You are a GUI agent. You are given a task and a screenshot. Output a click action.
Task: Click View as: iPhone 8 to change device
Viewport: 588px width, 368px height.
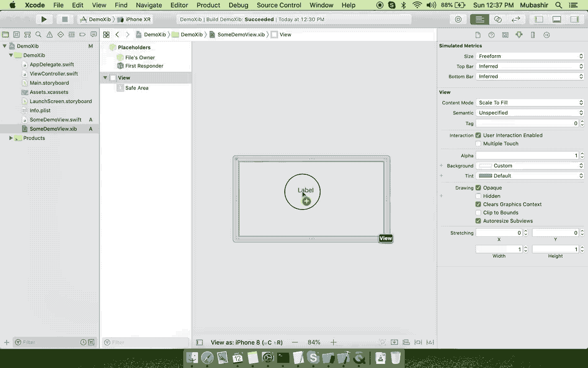pos(247,342)
